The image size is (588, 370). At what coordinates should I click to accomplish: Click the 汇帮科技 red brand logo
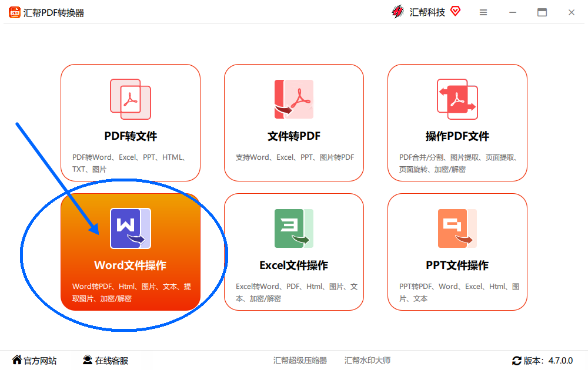tap(397, 12)
